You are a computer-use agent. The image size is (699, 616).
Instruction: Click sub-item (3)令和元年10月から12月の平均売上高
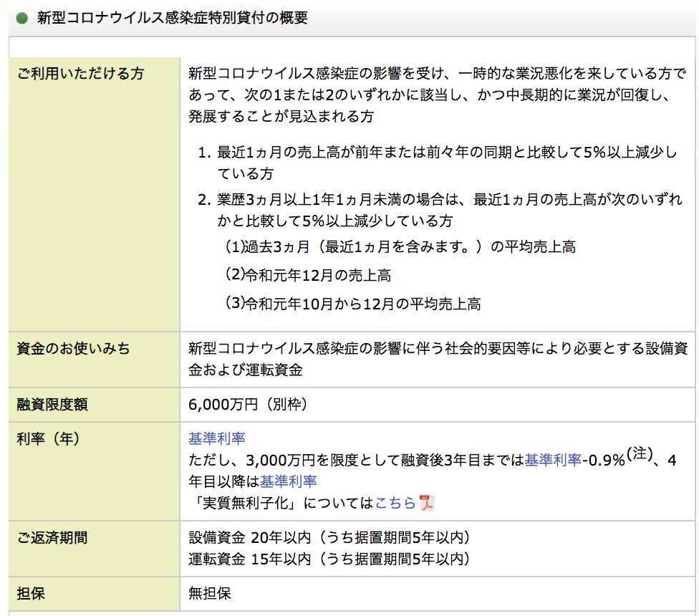point(352,304)
